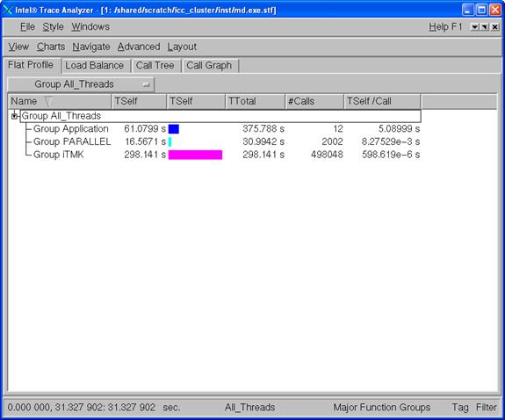505x420 pixels.
Task: Click the inner window minimize arrow icon
Action: tap(474, 26)
